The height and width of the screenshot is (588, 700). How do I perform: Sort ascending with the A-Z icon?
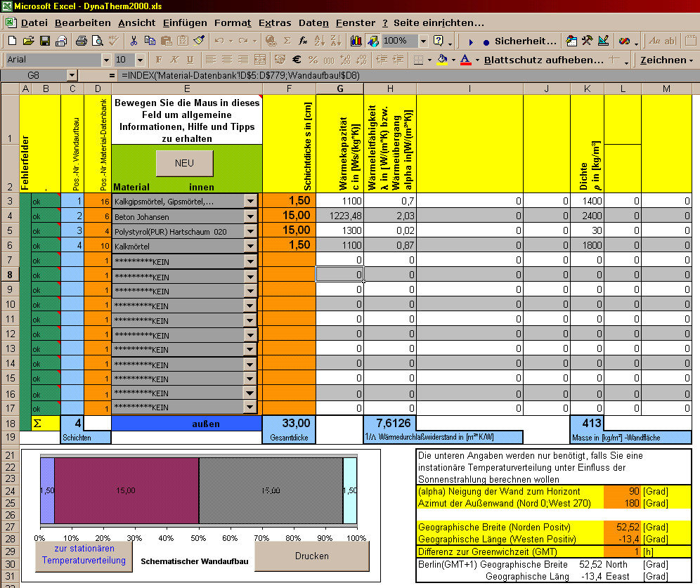coord(319,41)
